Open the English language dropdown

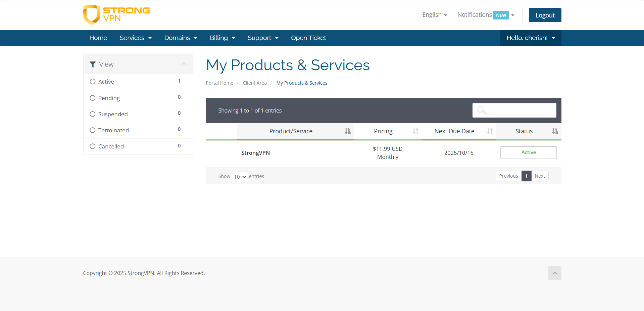tap(434, 15)
